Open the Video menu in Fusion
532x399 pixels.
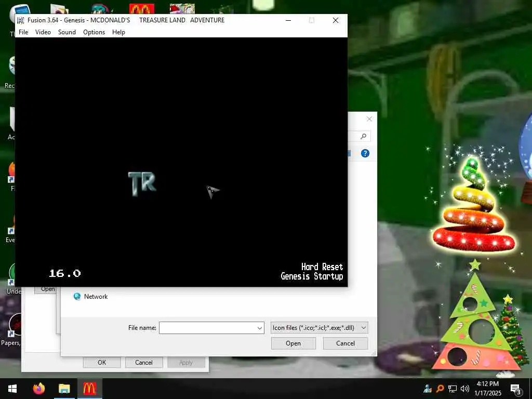[x=43, y=32]
